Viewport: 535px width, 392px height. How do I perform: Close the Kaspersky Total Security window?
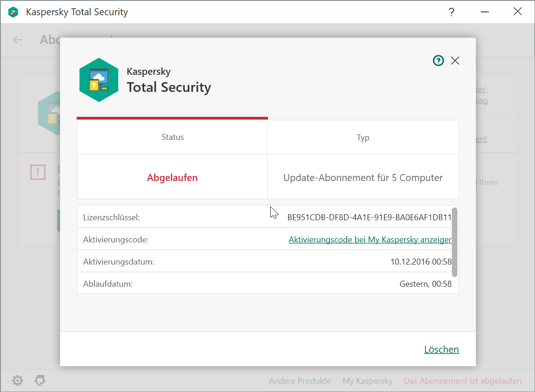[517, 12]
